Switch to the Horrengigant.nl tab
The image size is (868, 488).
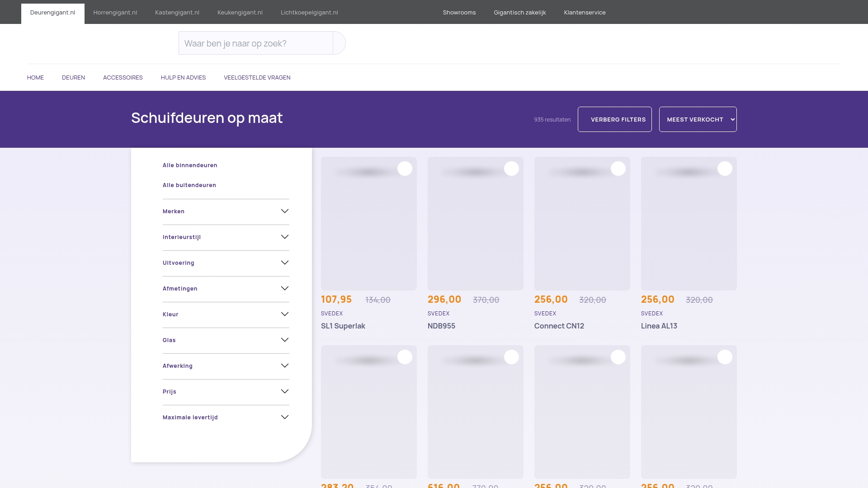[x=115, y=13]
